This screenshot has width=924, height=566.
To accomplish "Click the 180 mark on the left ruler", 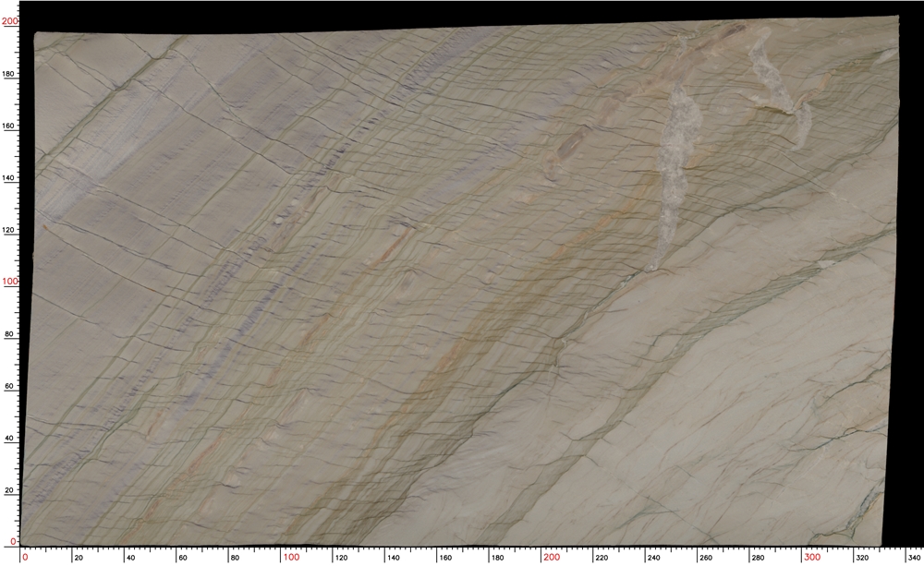I will (11, 74).
